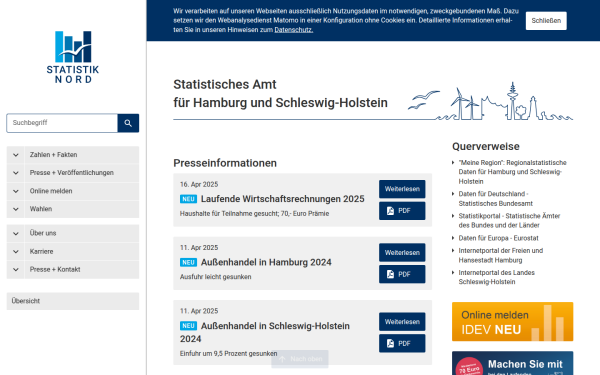This screenshot has height=375, width=600.
Task: Open the Karriere menu item
Action: click(82, 251)
